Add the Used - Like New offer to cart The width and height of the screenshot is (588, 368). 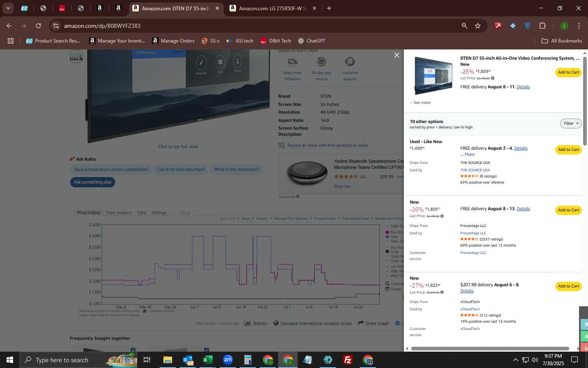pyautogui.click(x=568, y=150)
